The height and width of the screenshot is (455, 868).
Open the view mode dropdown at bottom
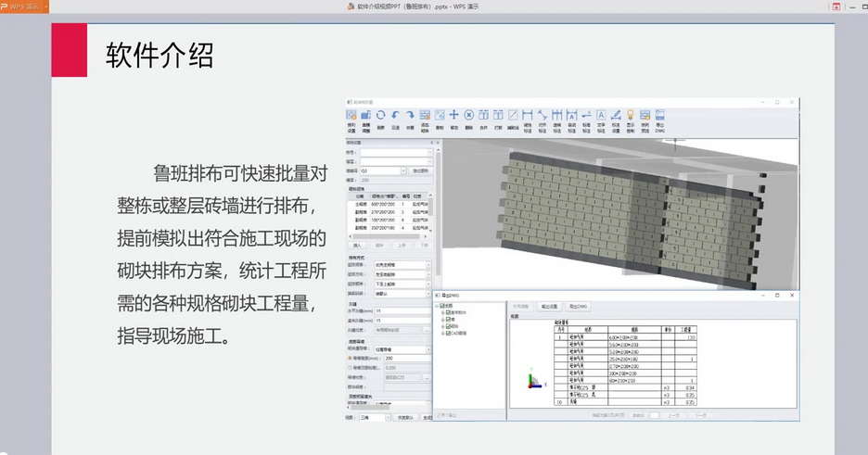click(388, 417)
